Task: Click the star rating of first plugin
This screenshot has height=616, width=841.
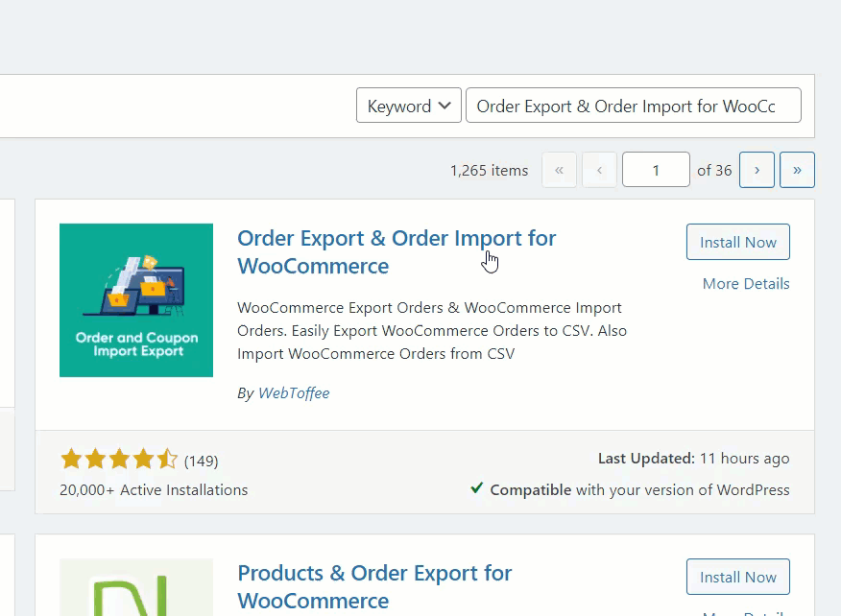Action: tap(119, 460)
